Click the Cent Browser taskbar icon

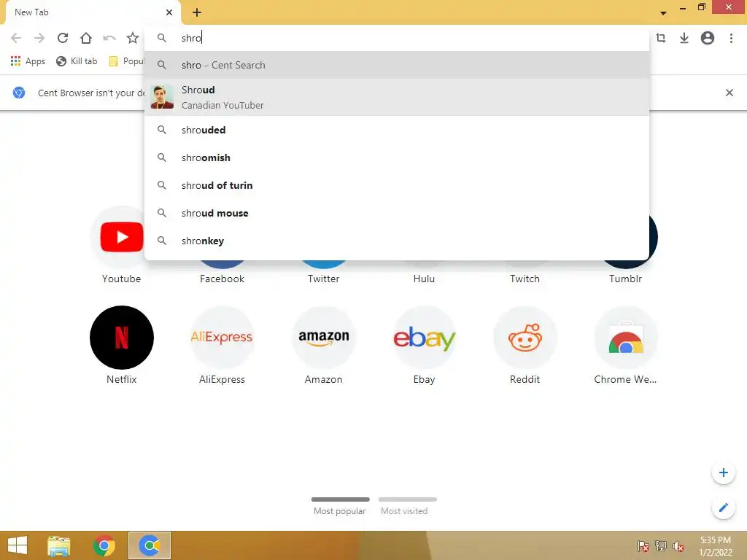click(149, 545)
